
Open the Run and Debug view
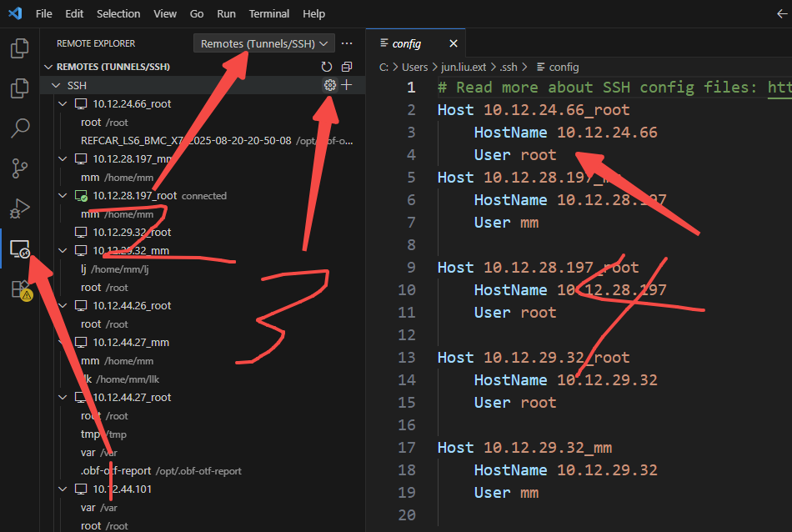pyautogui.click(x=18, y=208)
